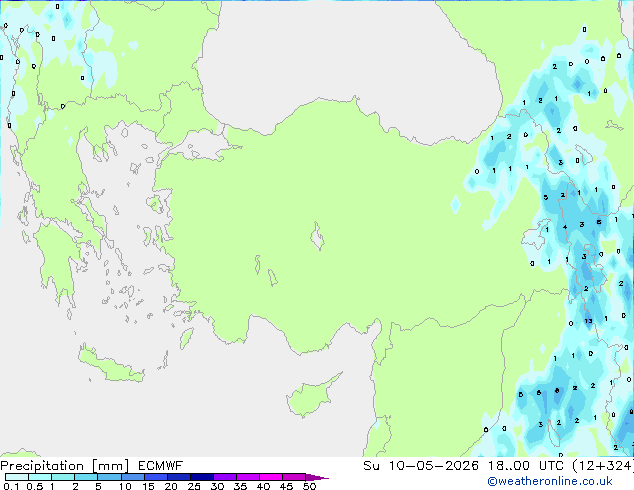
Task: Click the 'ECMWF' model label
Action: [160, 466]
